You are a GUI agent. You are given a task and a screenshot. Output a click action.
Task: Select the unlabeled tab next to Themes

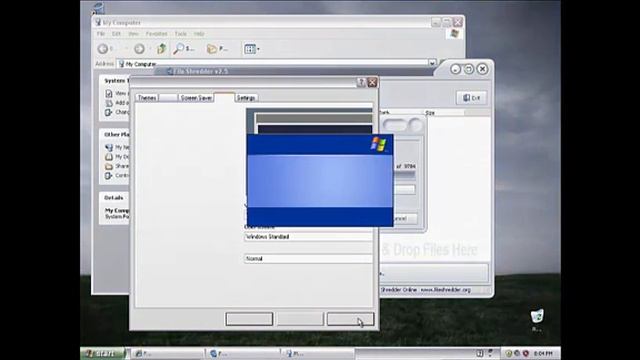click(168, 98)
